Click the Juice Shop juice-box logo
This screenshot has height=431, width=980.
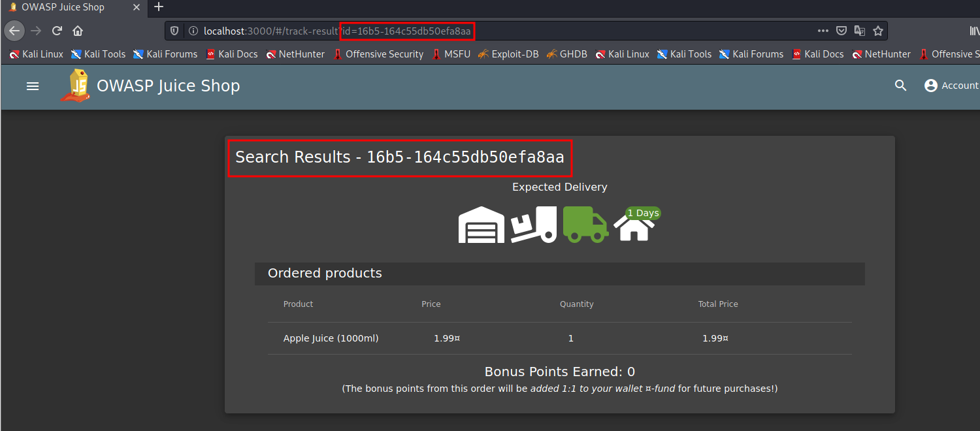pyautogui.click(x=75, y=86)
